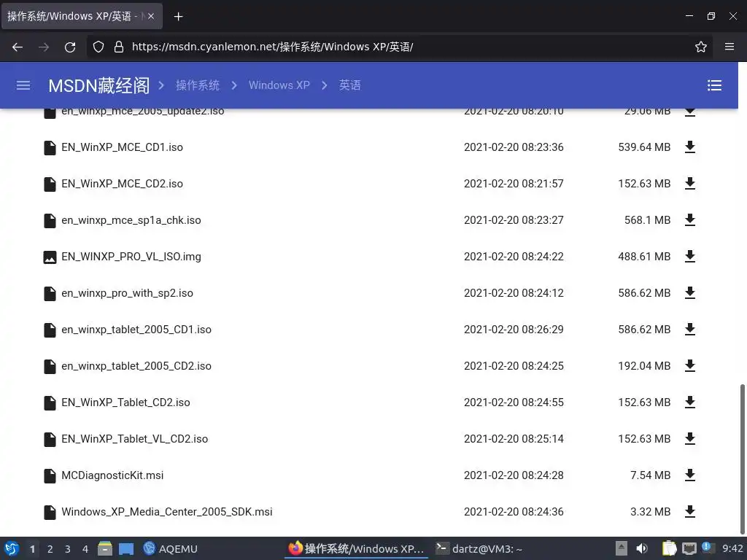Open en_winxp_pro_with_sp2.iso file entry
The width and height of the screenshot is (747, 560).
point(127,293)
